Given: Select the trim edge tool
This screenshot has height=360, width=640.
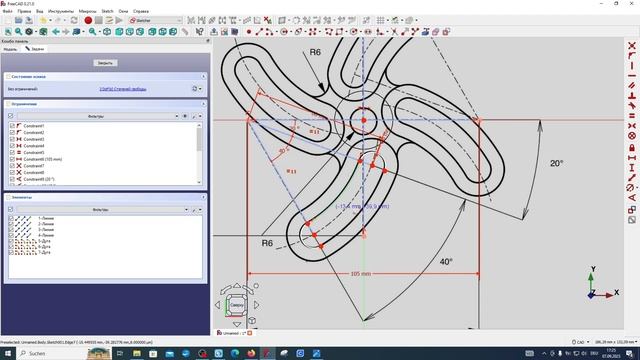Looking at the screenshot, I should coord(394,31).
